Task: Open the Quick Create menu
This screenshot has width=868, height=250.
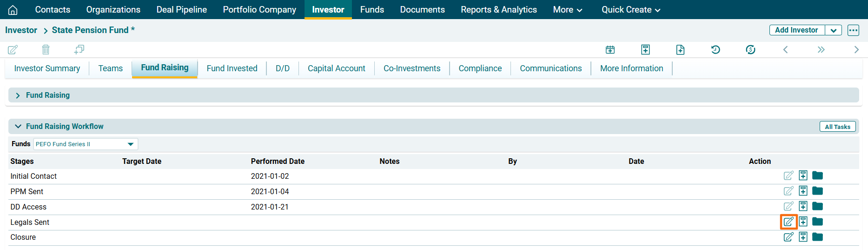Action: pos(630,10)
